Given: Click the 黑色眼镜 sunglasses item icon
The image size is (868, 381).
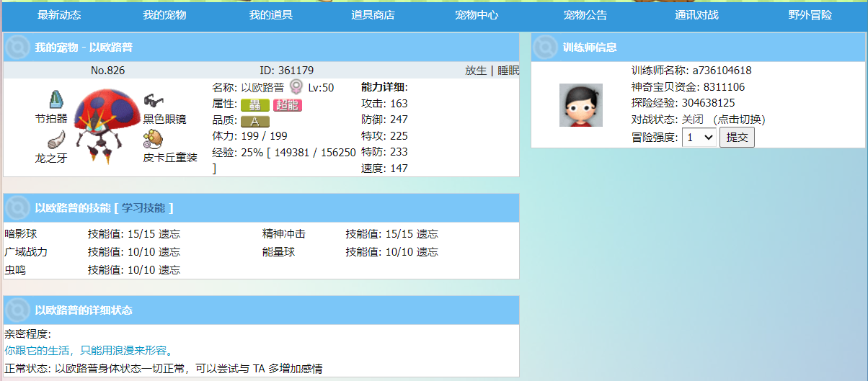Looking at the screenshot, I should click(154, 99).
